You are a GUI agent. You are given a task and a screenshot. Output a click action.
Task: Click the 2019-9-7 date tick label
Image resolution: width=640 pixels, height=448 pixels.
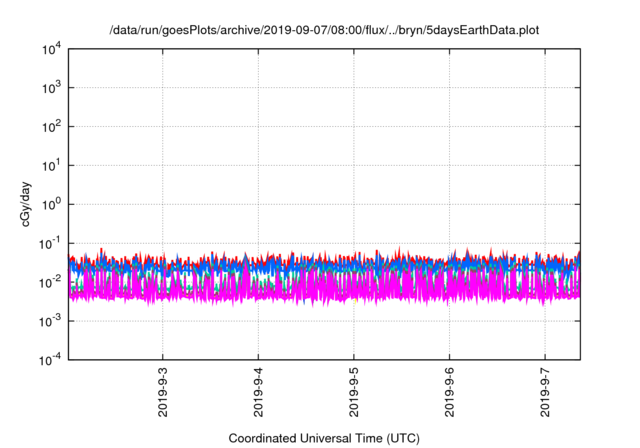pyautogui.click(x=545, y=392)
